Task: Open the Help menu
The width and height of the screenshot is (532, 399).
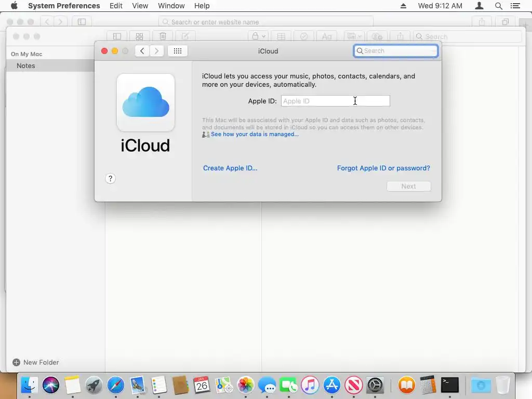Action: tap(202, 6)
